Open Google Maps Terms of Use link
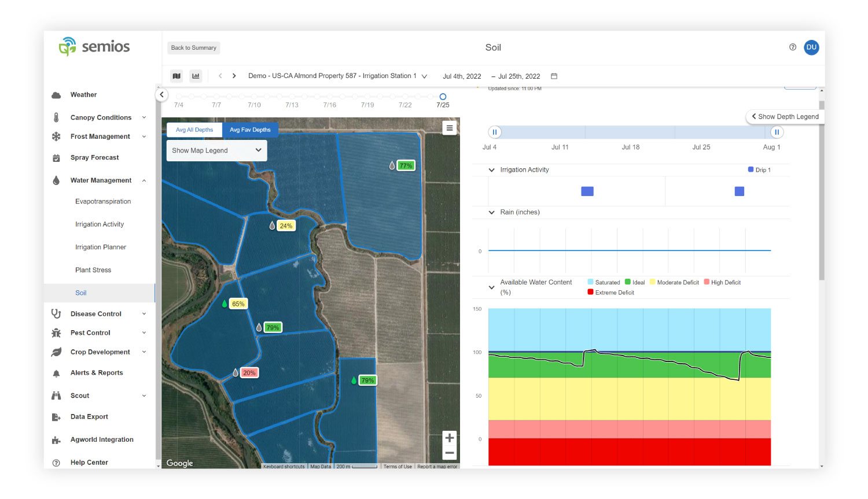Screen dimensions: 868x499 click(398, 466)
